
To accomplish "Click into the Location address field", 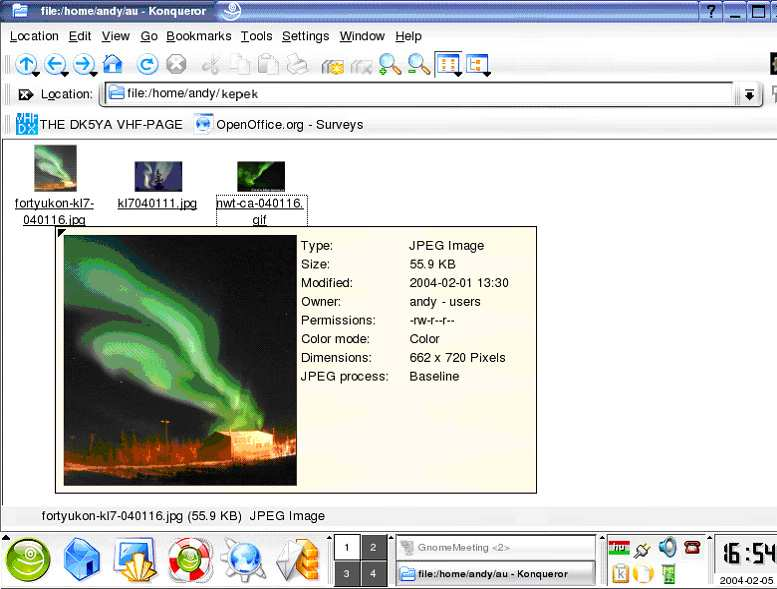I will click(420, 94).
